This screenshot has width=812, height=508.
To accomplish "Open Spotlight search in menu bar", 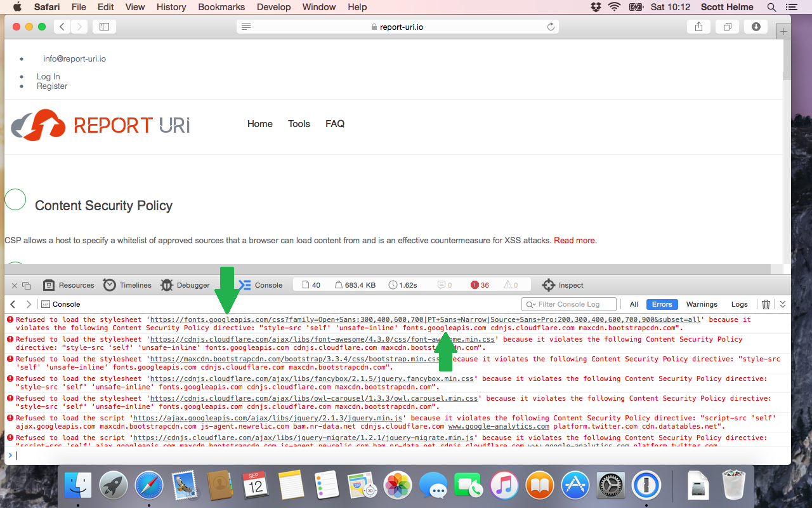I will [x=772, y=7].
